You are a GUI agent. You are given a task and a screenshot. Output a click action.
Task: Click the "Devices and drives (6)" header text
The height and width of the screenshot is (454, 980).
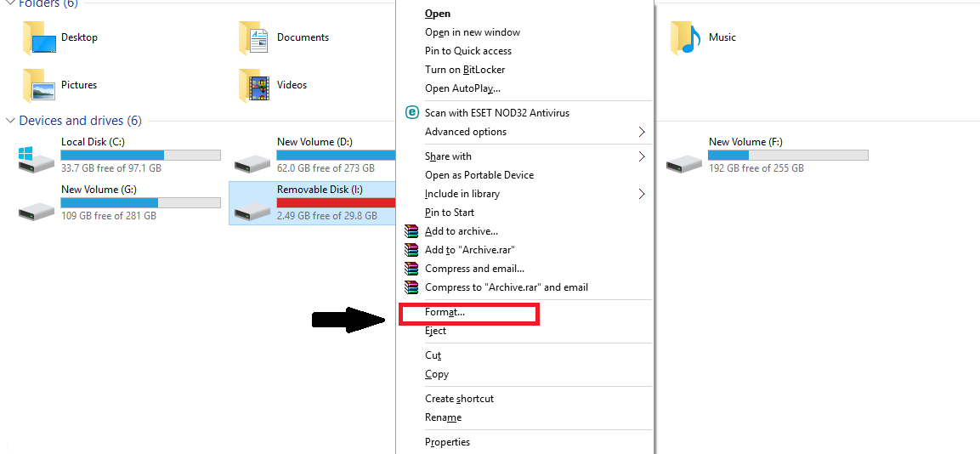click(x=81, y=121)
